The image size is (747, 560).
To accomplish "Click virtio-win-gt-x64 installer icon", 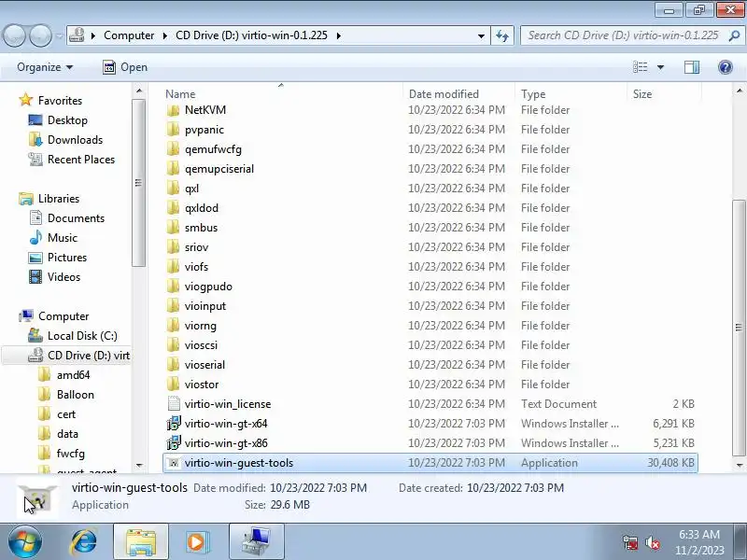I will pos(174,424).
